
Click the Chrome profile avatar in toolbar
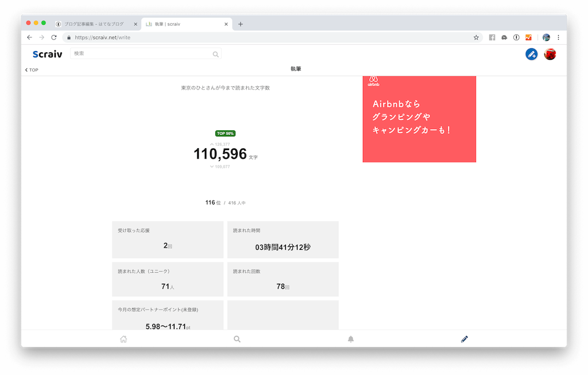(546, 37)
